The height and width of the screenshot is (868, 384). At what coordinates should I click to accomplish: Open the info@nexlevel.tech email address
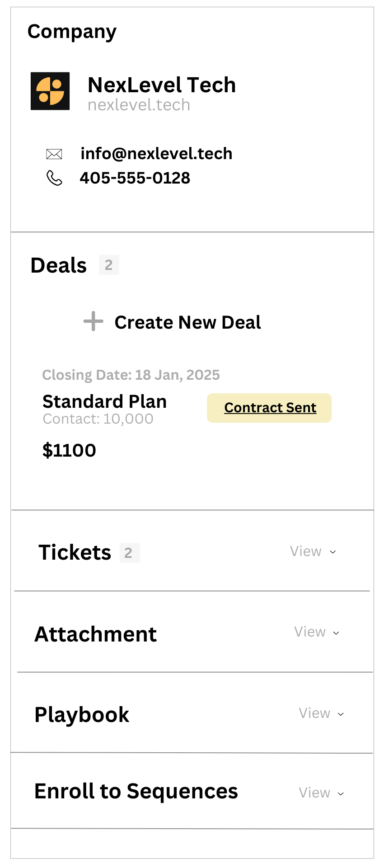[x=156, y=154]
